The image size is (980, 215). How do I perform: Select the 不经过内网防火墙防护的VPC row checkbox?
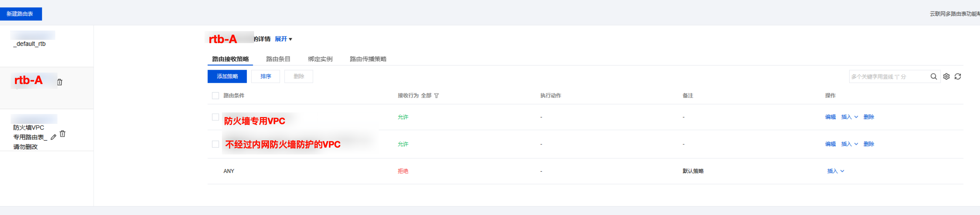pos(215,144)
